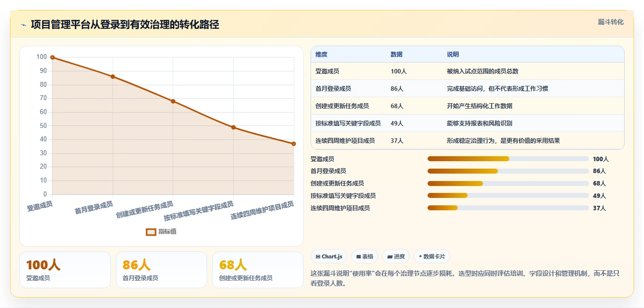The image size is (644, 308).
Task: Click the 开始产生结构化工作数据 description
Action: click(480, 106)
